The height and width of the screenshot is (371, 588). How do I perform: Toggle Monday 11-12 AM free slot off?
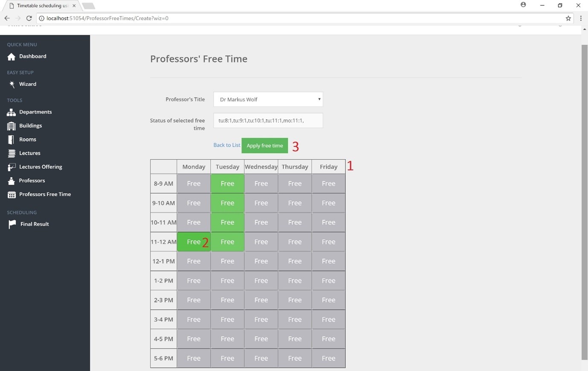pos(194,242)
